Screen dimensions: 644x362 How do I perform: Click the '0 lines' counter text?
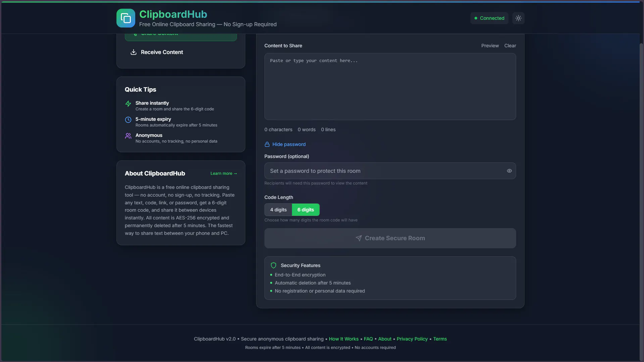328,130
